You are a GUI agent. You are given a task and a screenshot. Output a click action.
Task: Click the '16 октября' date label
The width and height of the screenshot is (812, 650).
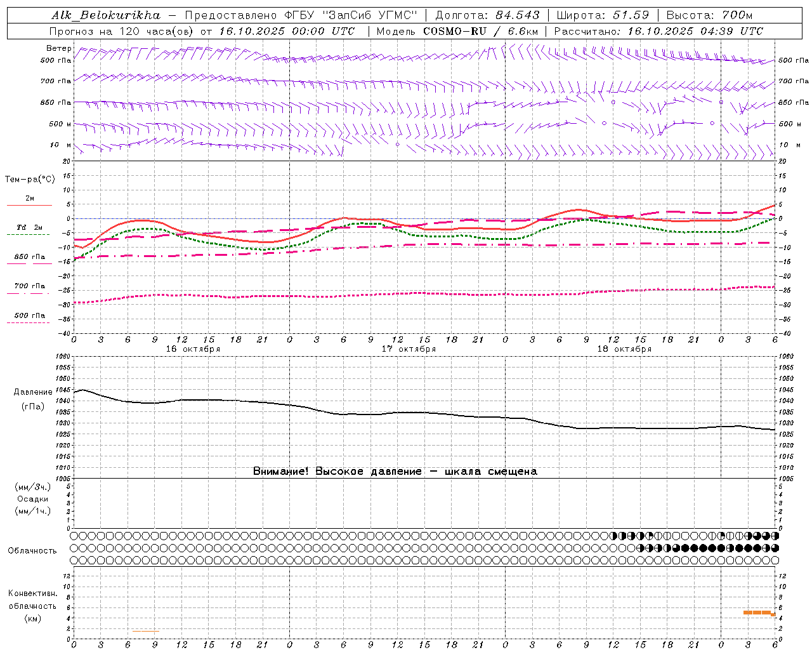pyautogui.click(x=193, y=349)
